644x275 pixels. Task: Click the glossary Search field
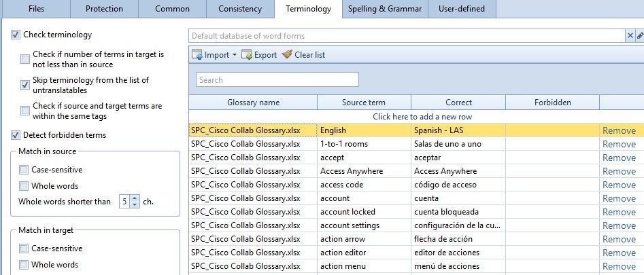tap(277, 80)
